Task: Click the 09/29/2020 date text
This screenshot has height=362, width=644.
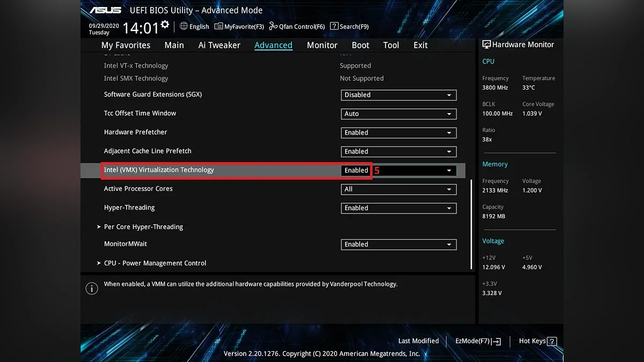Action: coord(104,26)
